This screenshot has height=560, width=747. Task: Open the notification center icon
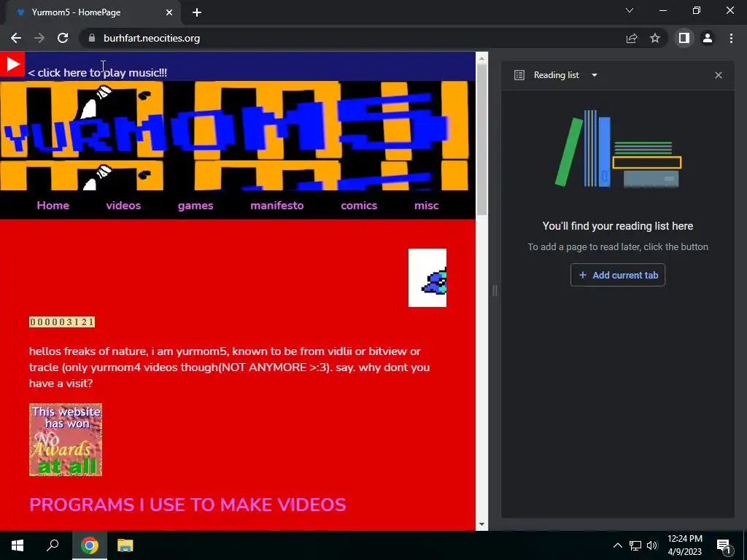[x=724, y=545]
